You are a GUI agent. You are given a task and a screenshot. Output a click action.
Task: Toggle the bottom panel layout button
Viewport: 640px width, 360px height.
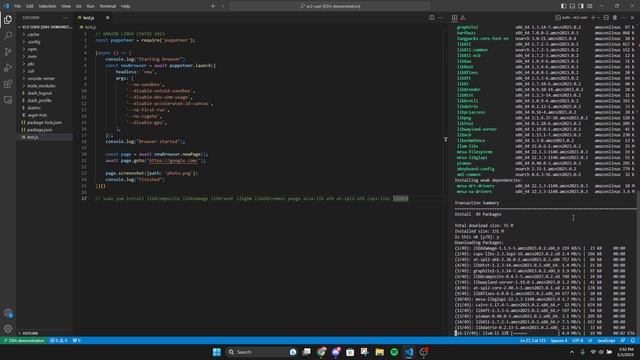(572, 6)
